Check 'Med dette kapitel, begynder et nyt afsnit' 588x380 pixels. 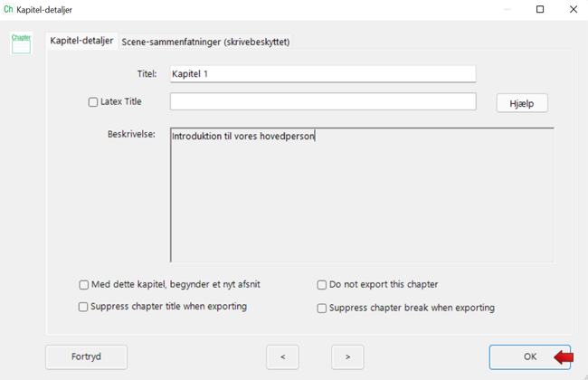point(84,284)
